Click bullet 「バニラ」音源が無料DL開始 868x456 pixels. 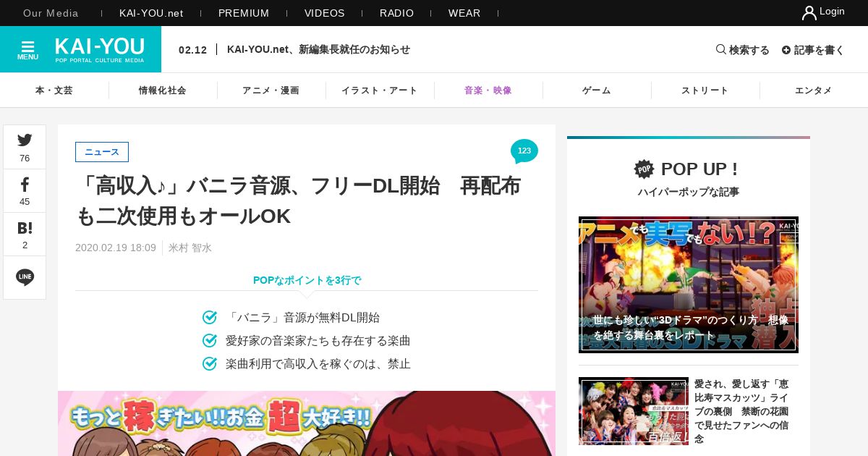pos(302,317)
